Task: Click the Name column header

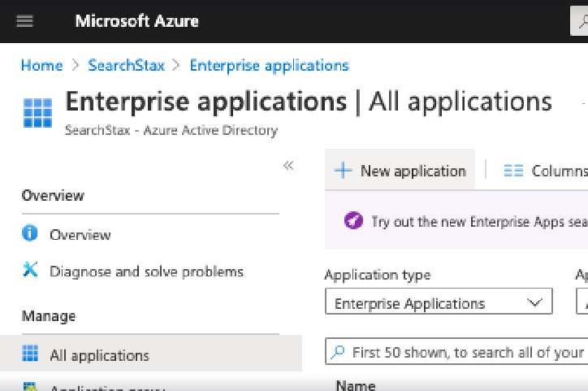Action: (356, 385)
